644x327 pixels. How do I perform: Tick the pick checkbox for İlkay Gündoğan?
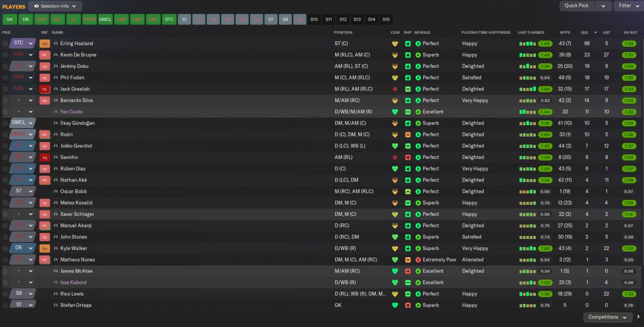(x=5, y=123)
